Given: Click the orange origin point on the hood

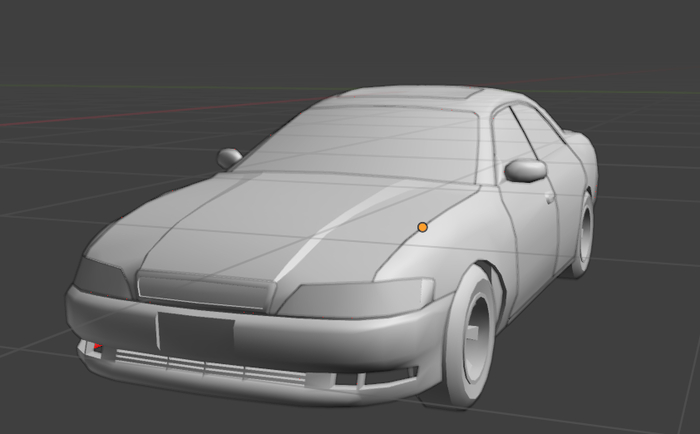Looking at the screenshot, I should 423,228.
